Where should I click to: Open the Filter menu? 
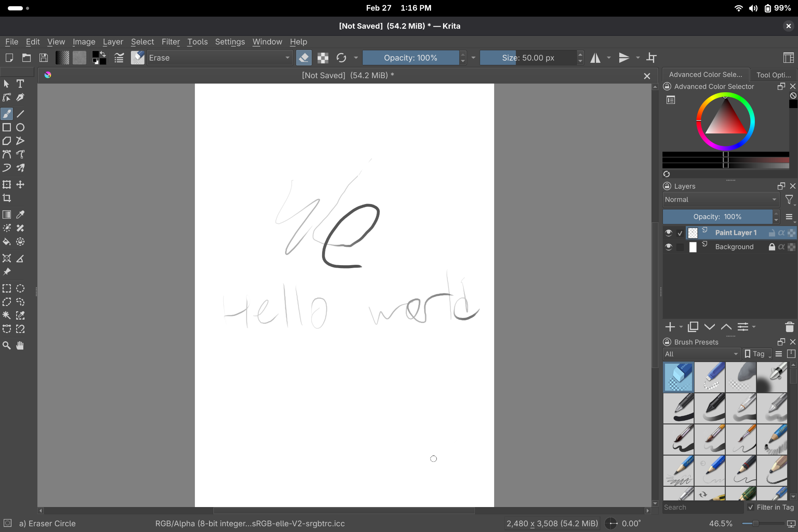coord(170,42)
